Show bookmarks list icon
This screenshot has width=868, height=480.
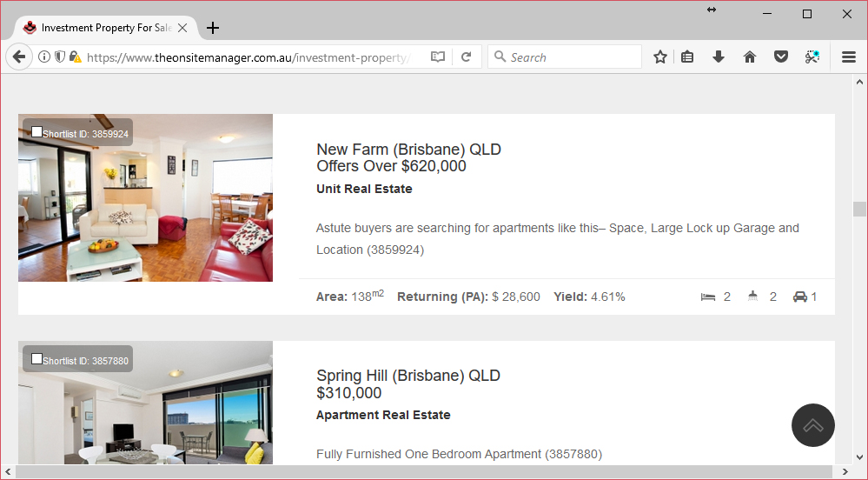click(x=687, y=57)
